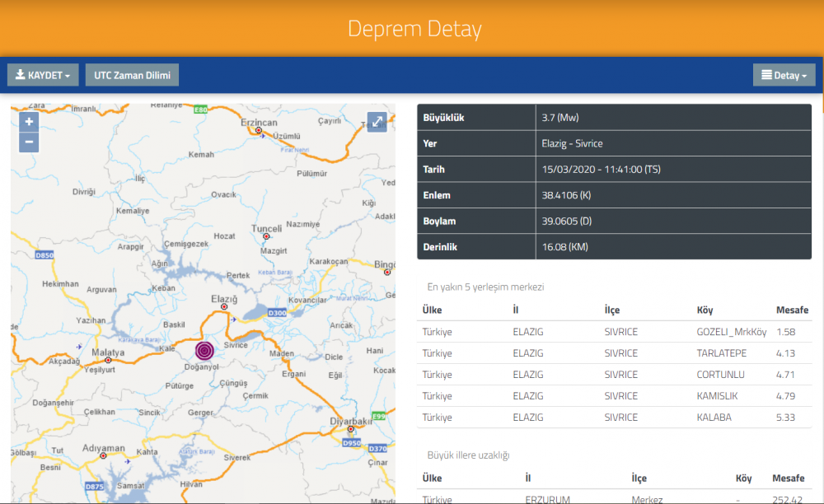Image resolution: width=824 pixels, height=504 pixels.
Task: Click the Köy column header
Action: pyautogui.click(x=705, y=310)
